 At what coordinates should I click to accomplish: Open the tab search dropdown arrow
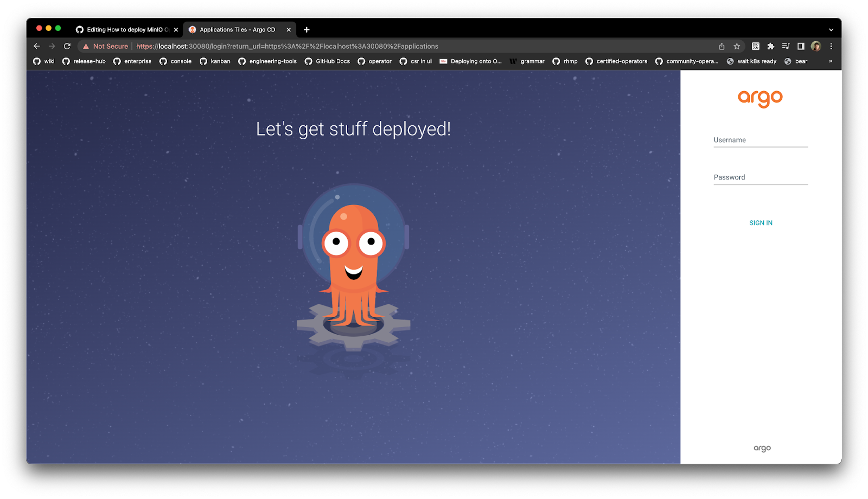831,30
